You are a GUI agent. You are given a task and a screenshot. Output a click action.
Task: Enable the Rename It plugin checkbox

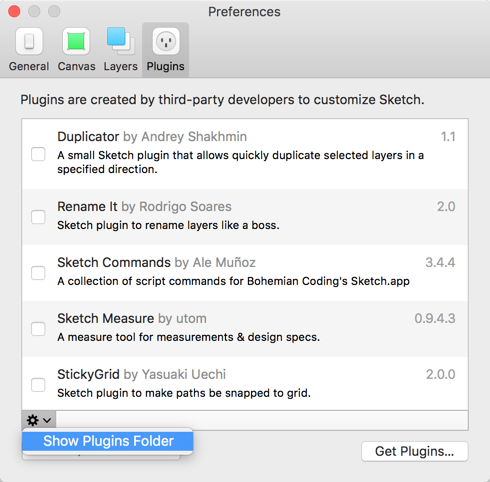point(38,217)
